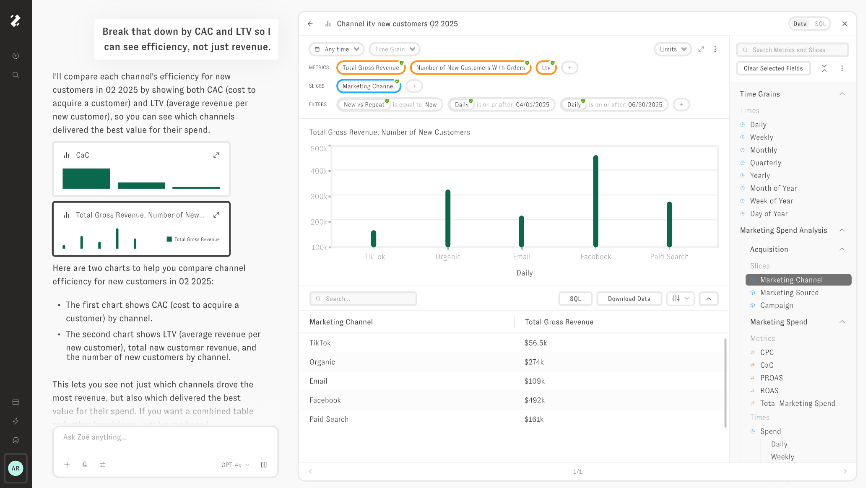Click the Download Data button
The height and width of the screenshot is (488, 868).
click(x=629, y=299)
